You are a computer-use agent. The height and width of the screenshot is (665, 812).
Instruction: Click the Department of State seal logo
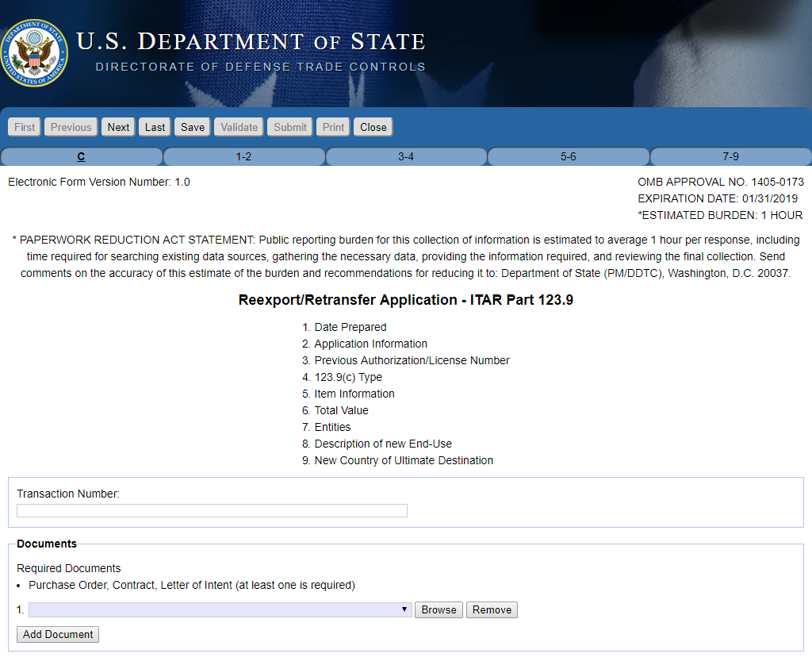pyautogui.click(x=34, y=53)
